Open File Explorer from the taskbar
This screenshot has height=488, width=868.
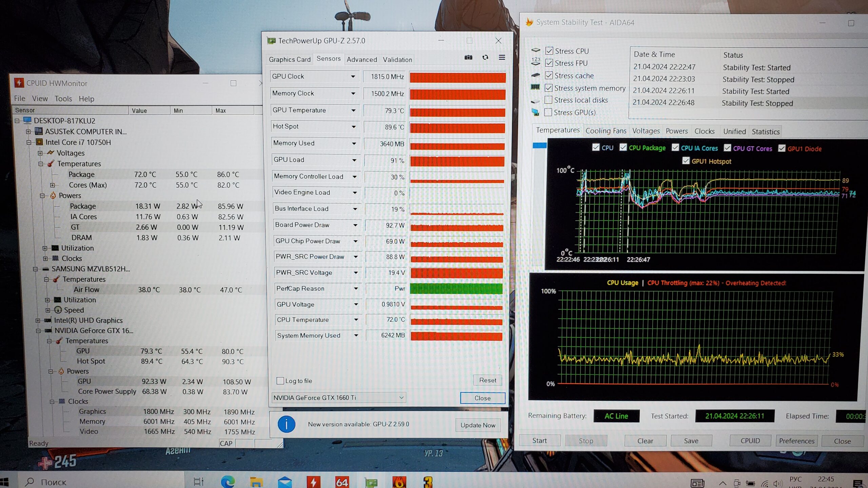pos(256,482)
